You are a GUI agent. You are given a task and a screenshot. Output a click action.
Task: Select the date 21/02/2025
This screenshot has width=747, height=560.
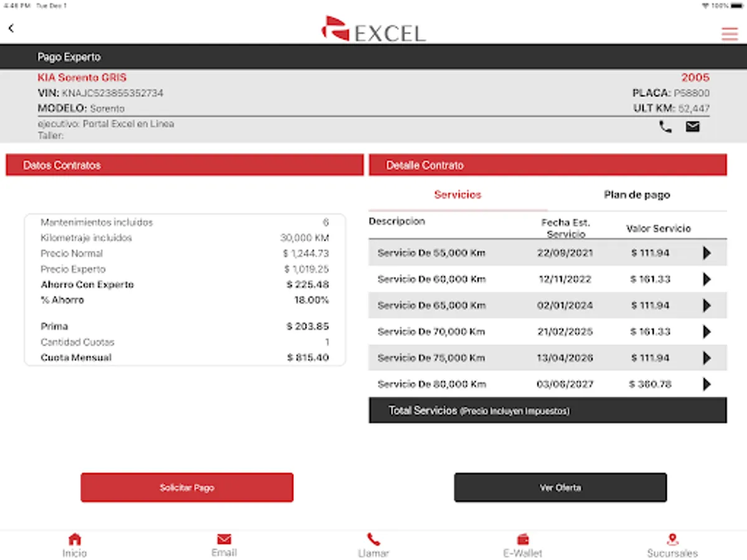[x=565, y=332]
